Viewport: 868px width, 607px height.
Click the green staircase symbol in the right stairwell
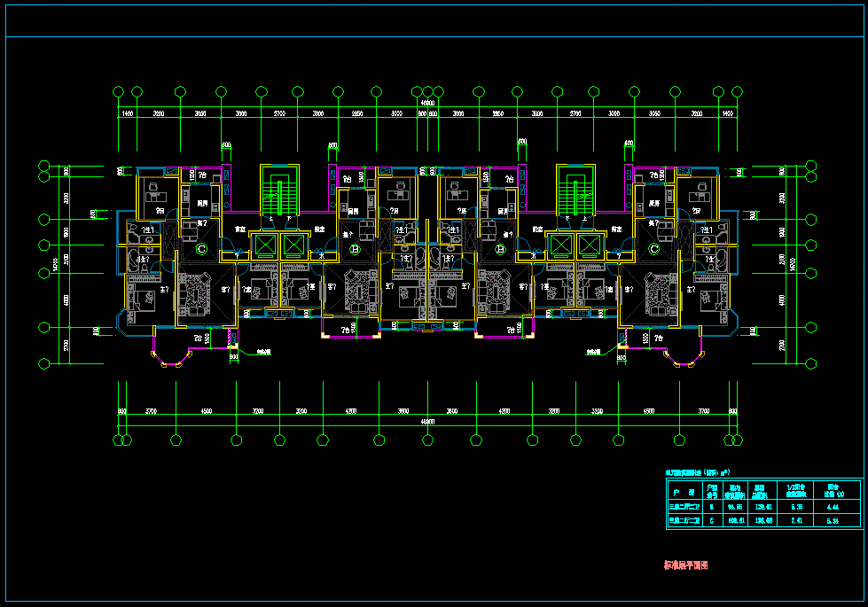pyautogui.click(x=576, y=196)
